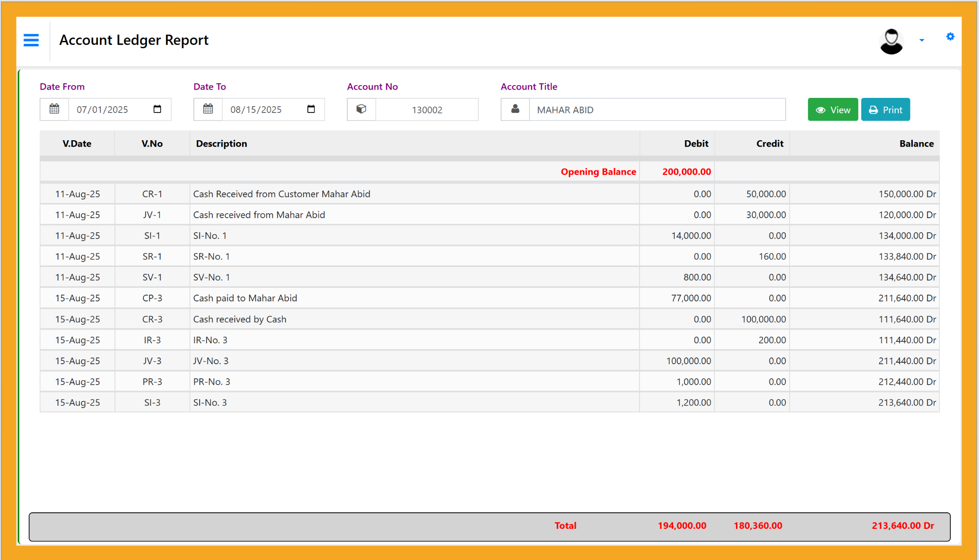The height and width of the screenshot is (560, 979).
Task: Click the settings gear in the top right
Action: (x=950, y=37)
